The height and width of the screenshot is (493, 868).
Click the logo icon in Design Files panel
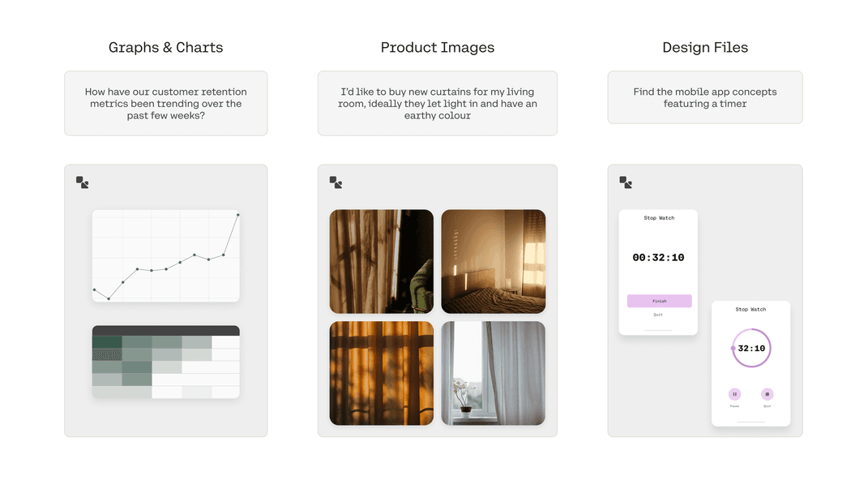[x=626, y=182]
